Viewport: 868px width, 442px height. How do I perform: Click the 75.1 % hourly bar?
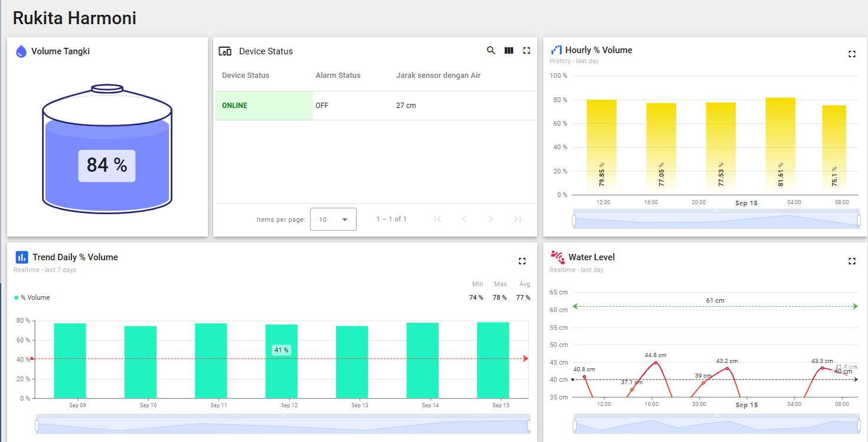click(x=834, y=150)
